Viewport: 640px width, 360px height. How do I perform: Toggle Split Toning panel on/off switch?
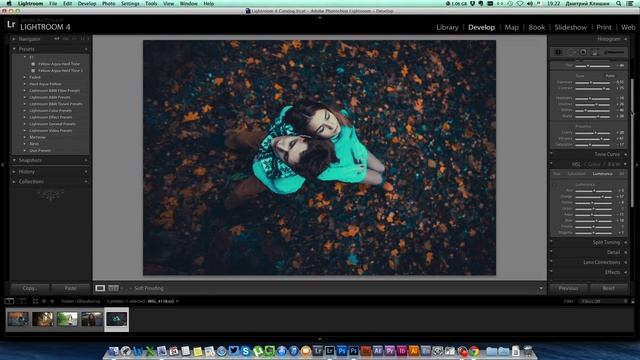551,242
